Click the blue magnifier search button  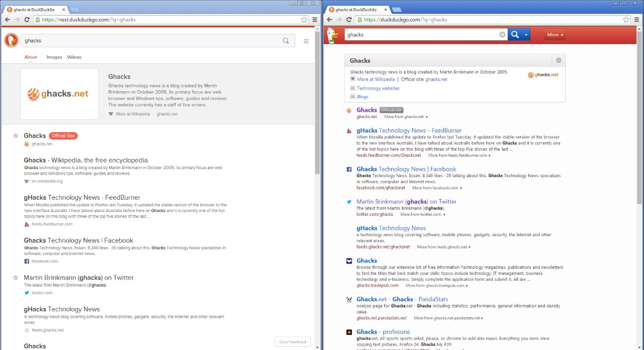515,34
